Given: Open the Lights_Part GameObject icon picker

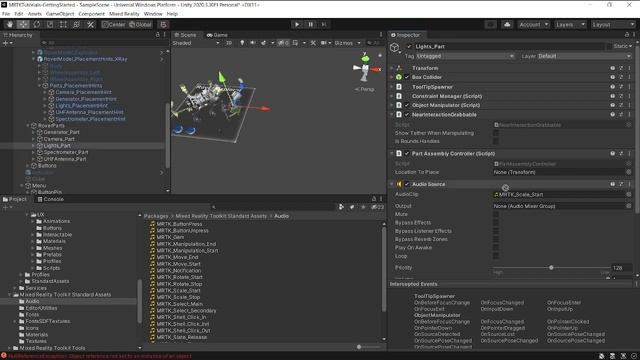Looking at the screenshot, I should tap(395, 48).
